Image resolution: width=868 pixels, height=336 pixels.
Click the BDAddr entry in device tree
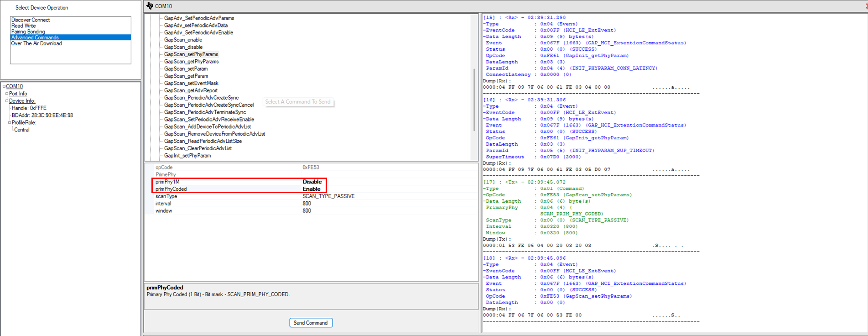[42, 115]
